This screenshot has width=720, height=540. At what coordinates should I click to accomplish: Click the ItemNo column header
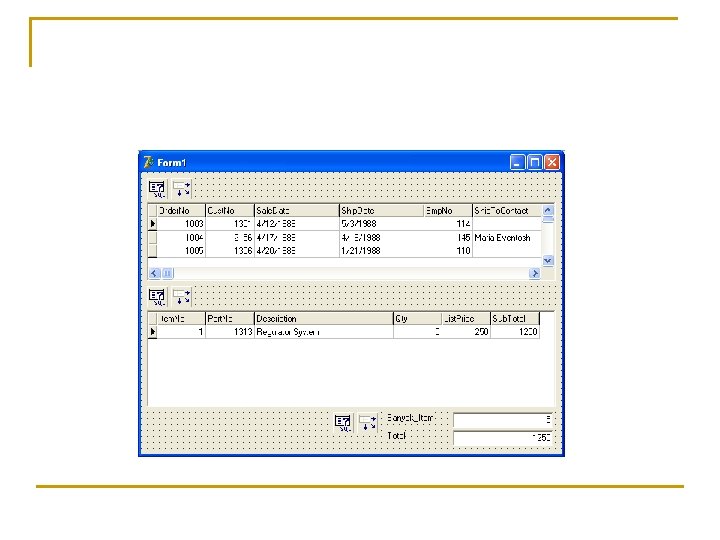point(181,319)
